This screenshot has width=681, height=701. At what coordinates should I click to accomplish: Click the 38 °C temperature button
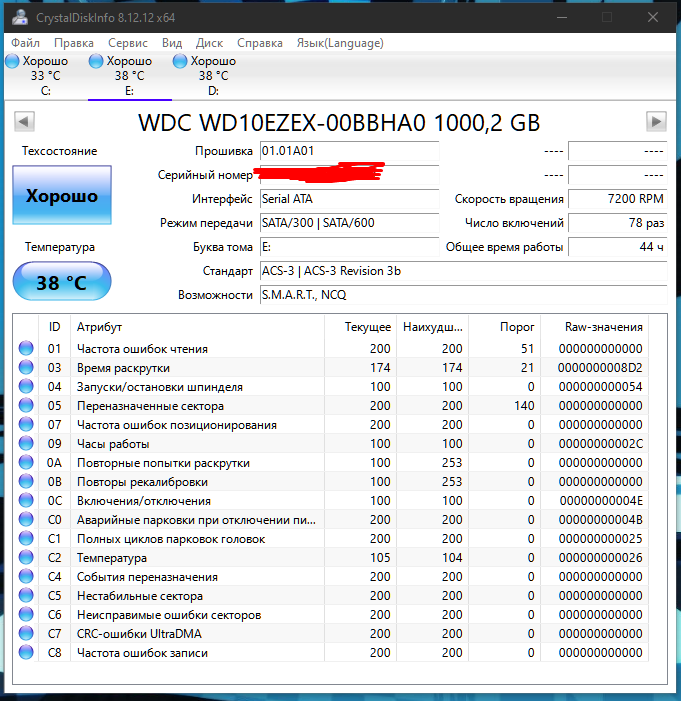point(62,282)
